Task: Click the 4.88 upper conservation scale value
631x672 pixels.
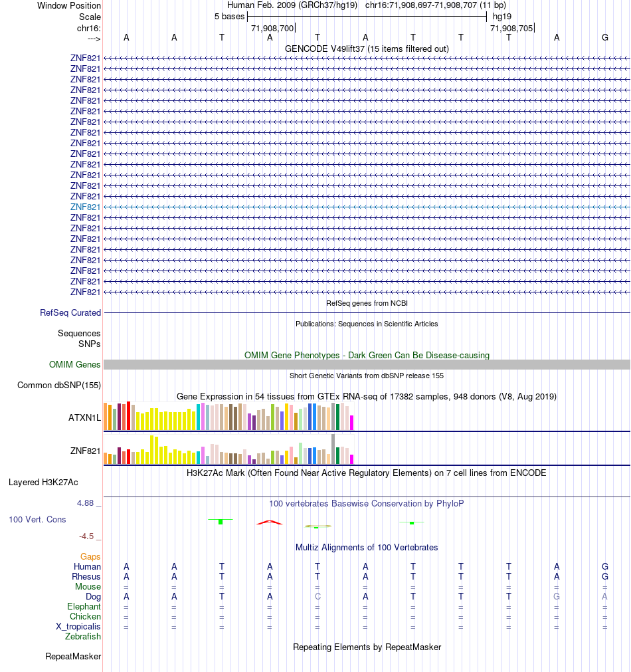Action: pyautogui.click(x=85, y=503)
